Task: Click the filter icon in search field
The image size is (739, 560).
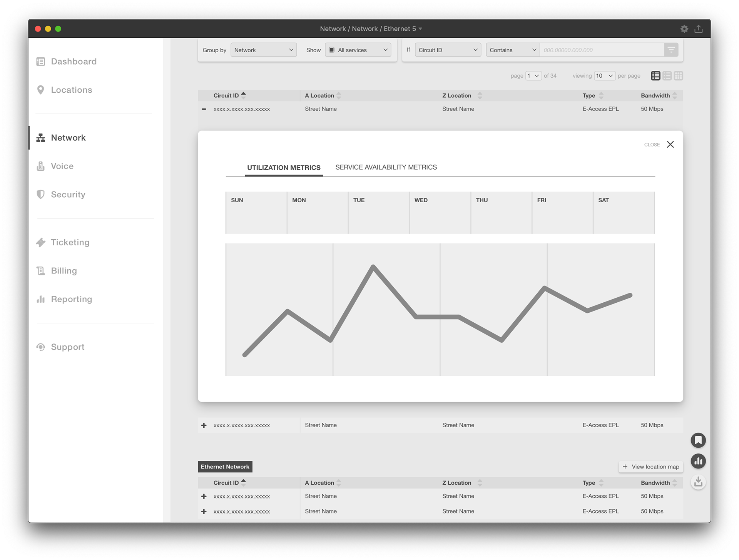Action: tap(671, 50)
